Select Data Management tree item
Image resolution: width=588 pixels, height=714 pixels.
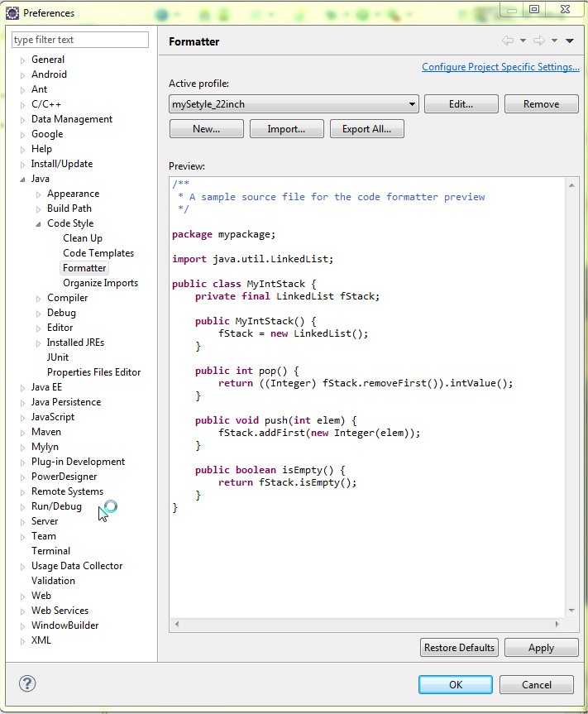[71, 119]
